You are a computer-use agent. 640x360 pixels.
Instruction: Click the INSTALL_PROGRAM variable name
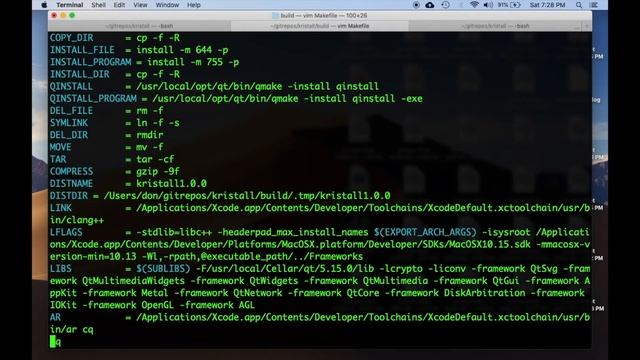(x=91, y=62)
